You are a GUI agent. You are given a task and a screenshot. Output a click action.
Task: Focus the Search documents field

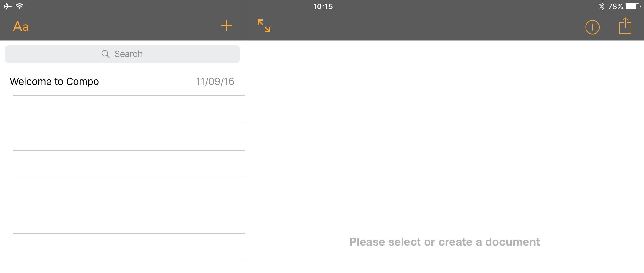[x=122, y=54]
